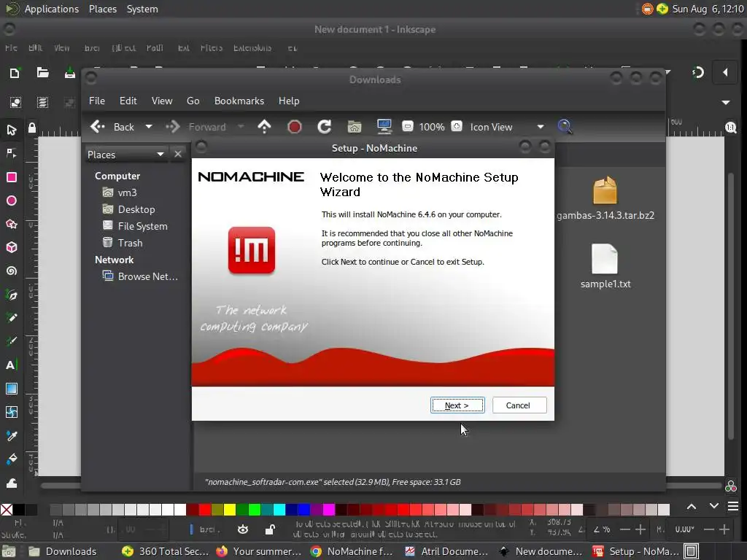Open Home folder icon in toolbar
The image size is (747, 560).
coord(355,127)
